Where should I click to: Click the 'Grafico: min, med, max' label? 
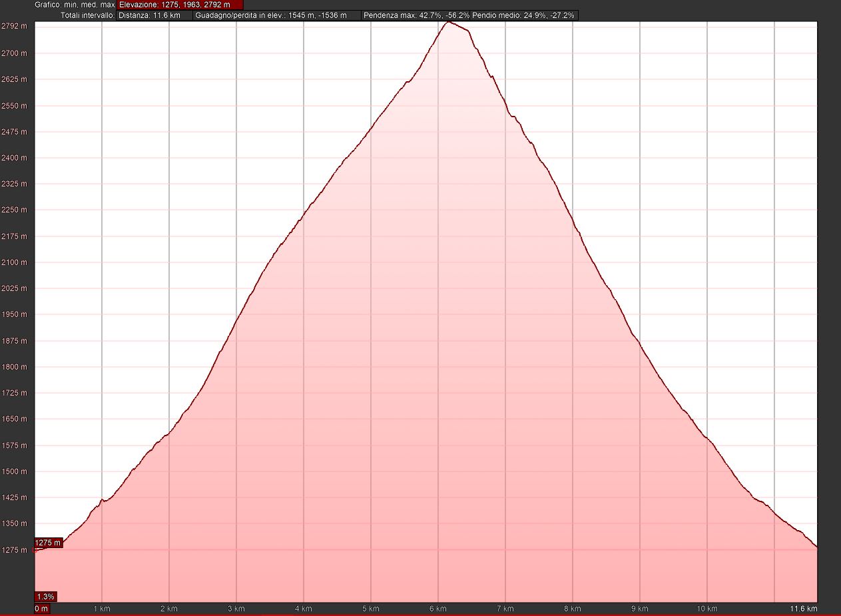[75, 5]
